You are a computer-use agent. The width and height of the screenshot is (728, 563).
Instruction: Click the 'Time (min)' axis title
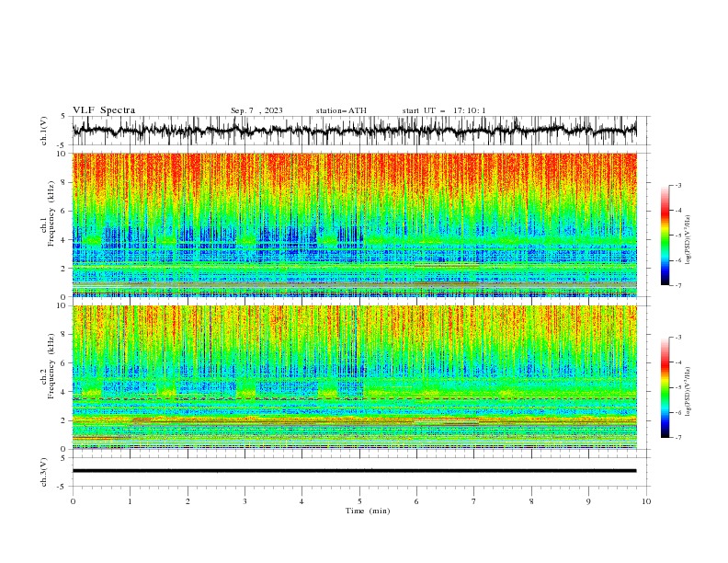point(368,511)
